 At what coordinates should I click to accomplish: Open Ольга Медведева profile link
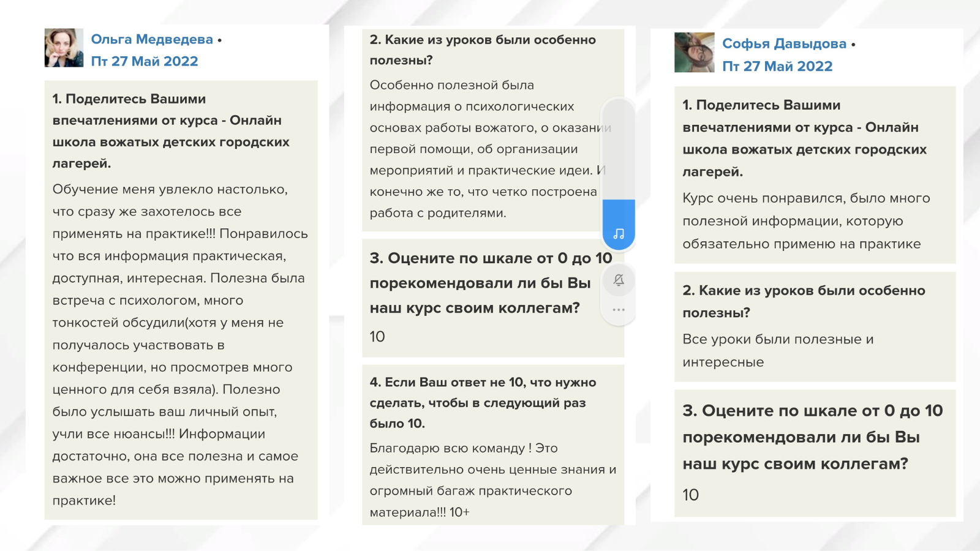point(152,39)
